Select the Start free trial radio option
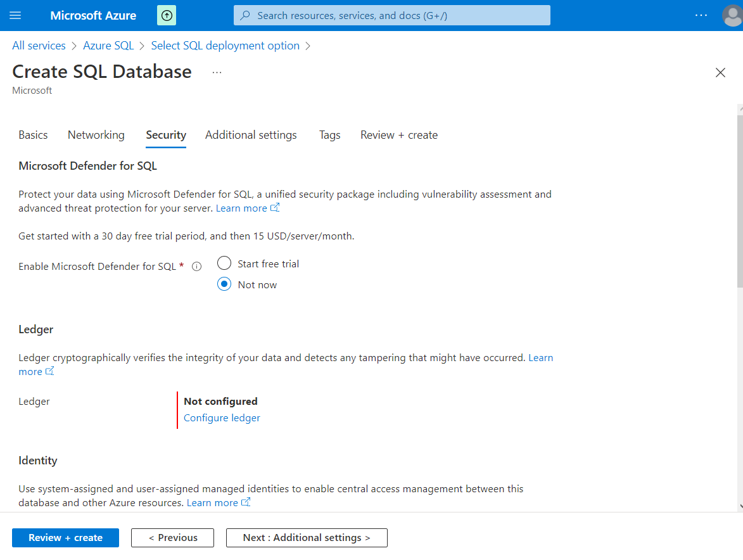The image size is (743, 560). coord(224,263)
